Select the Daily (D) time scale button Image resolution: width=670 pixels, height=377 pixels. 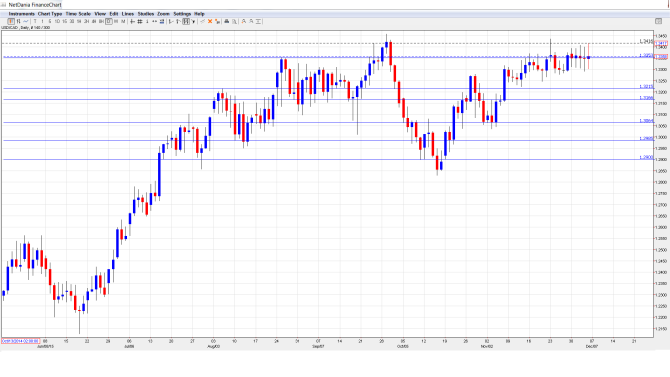(109, 21)
